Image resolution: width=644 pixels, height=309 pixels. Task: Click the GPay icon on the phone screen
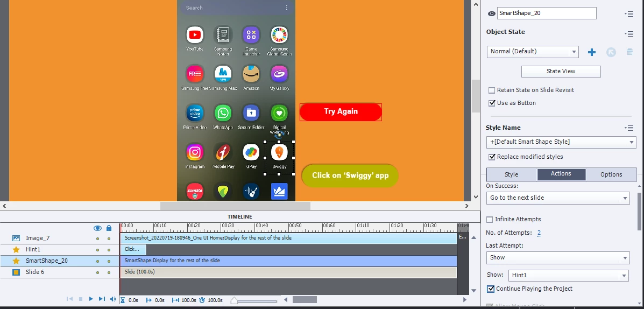(x=251, y=152)
